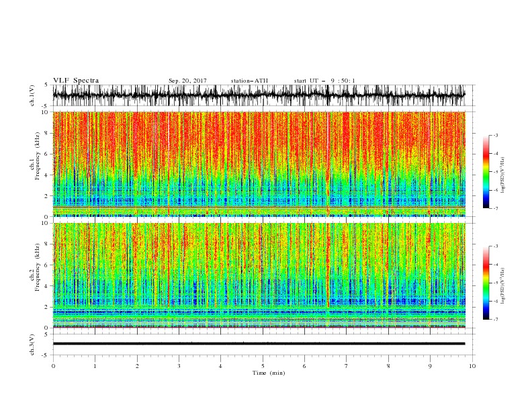Click the "8" time axis tick label

click(388, 366)
